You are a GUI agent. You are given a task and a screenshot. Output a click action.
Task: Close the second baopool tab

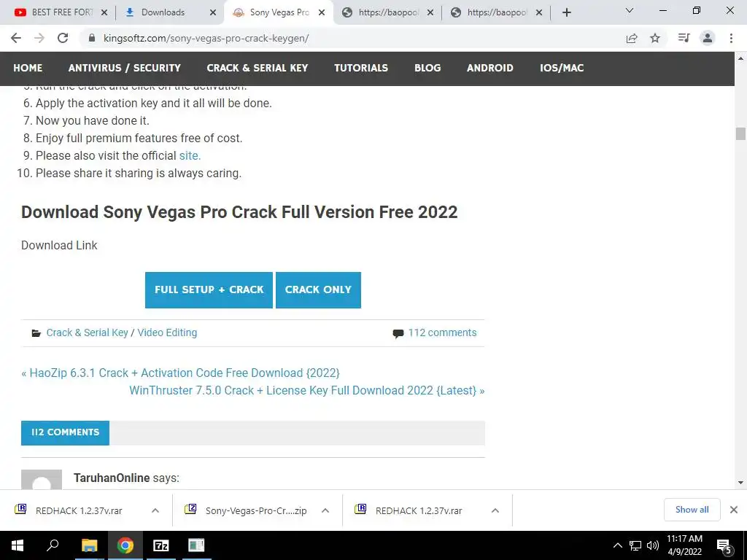click(539, 12)
